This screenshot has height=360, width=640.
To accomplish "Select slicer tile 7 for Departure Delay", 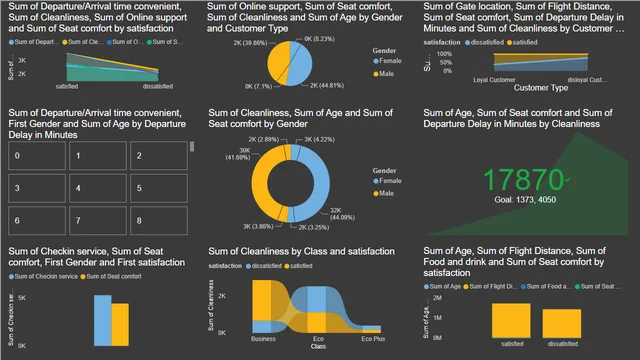I will coord(98,220).
